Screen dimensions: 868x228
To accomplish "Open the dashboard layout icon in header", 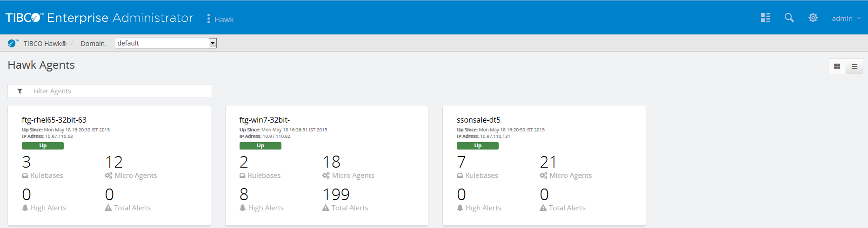I will coord(765,18).
